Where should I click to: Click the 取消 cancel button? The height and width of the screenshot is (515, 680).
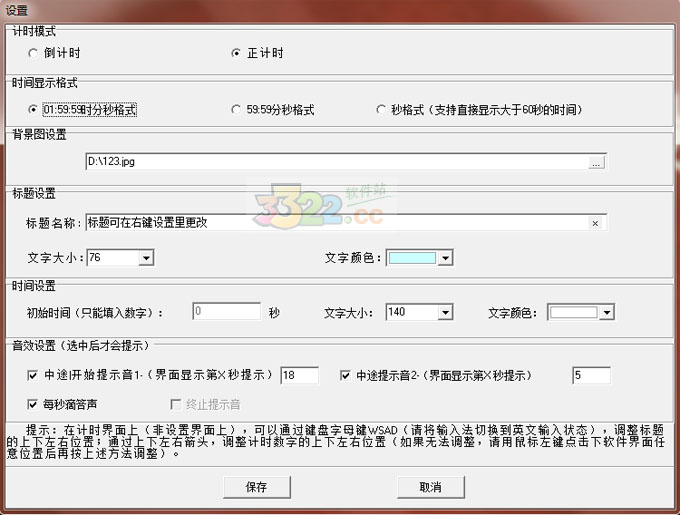[x=431, y=487]
